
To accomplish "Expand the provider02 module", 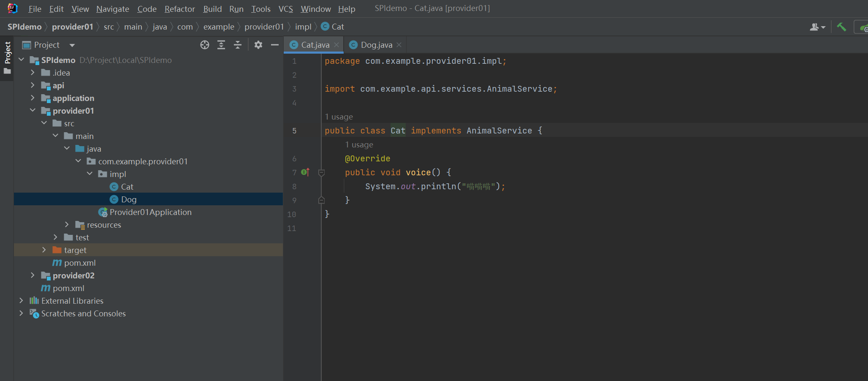I will (33, 275).
